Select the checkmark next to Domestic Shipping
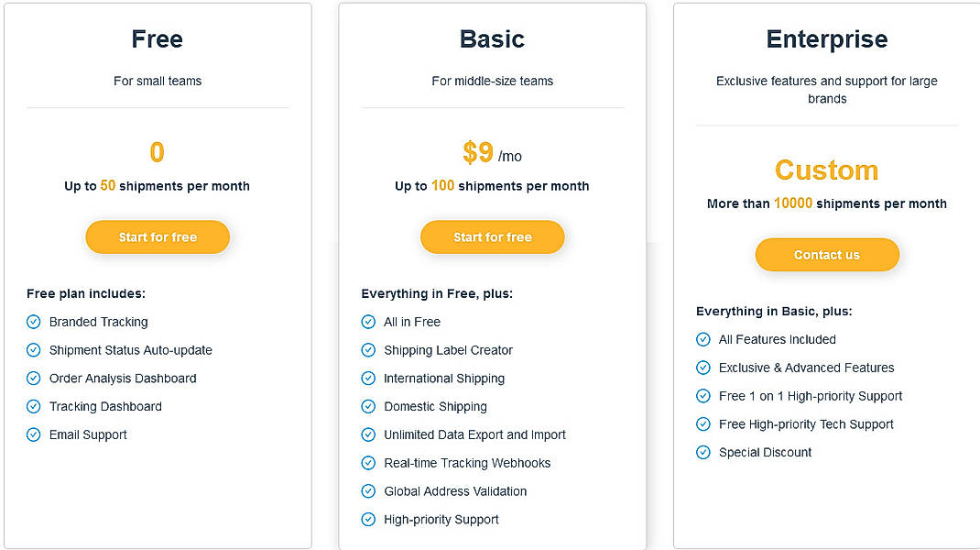 click(368, 406)
